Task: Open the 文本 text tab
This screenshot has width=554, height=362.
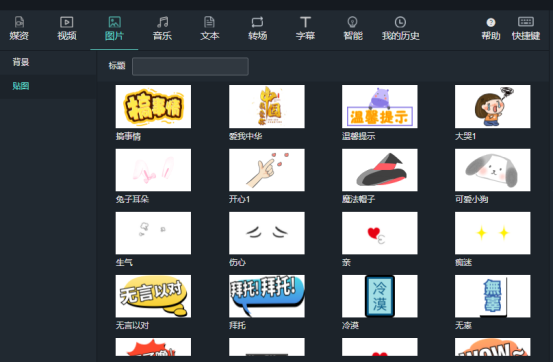Action: click(x=210, y=28)
